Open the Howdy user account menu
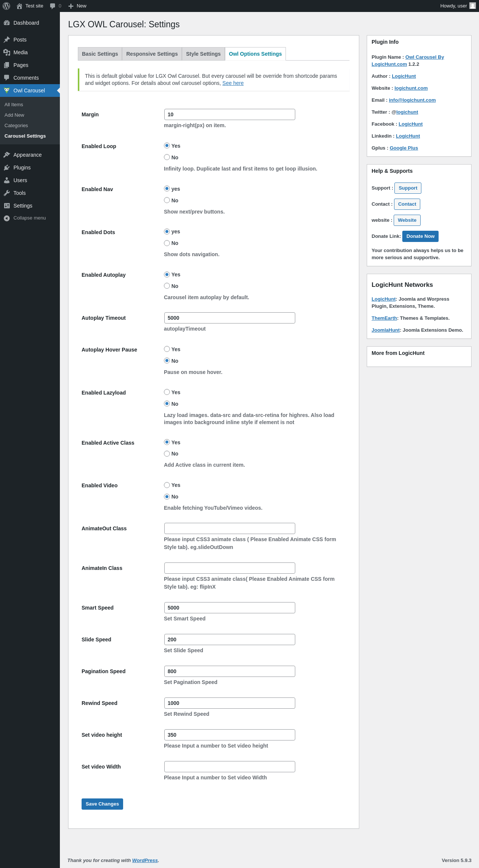This screenshot has width=479, height=868. pos(458,6)
